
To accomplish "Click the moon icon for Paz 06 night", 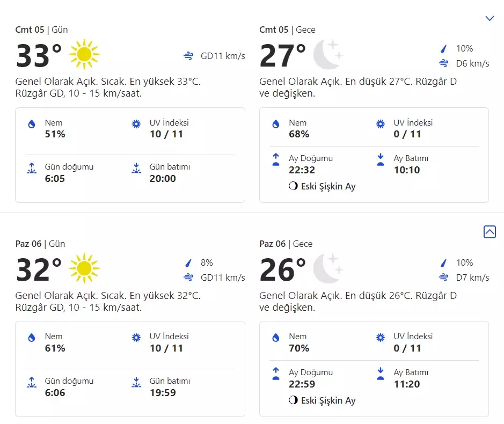I will (327, 268).
